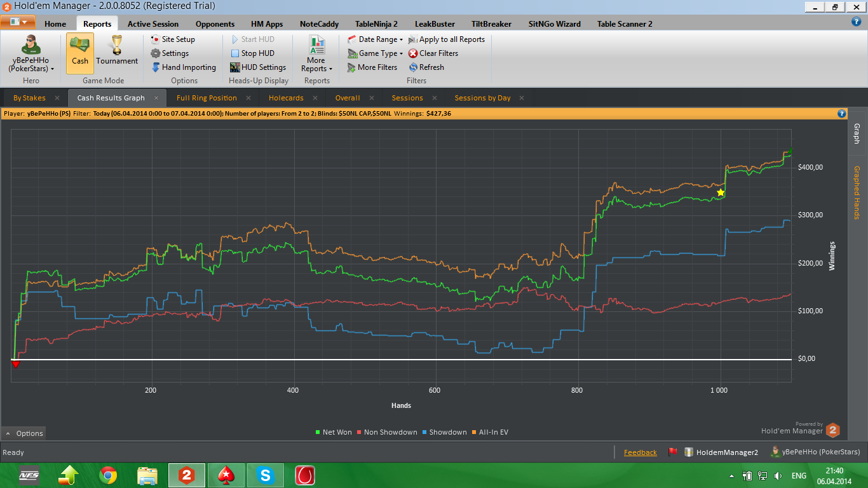Open the Game Type filter dropdown
The height and width of the screenshot is (488, 868).
pyautogui.click(x=376, y=53)
